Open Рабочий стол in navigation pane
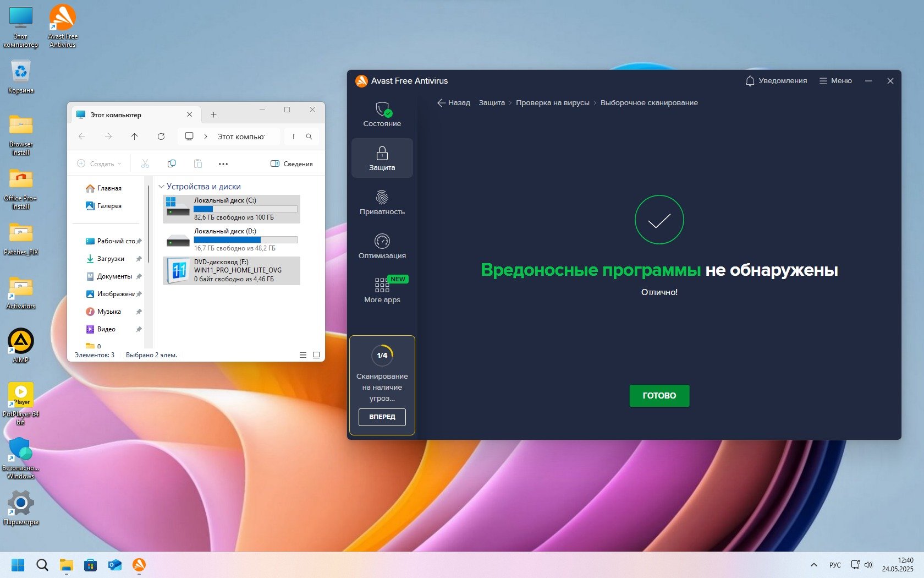This screenshot has height=578, width=924. 113,241
